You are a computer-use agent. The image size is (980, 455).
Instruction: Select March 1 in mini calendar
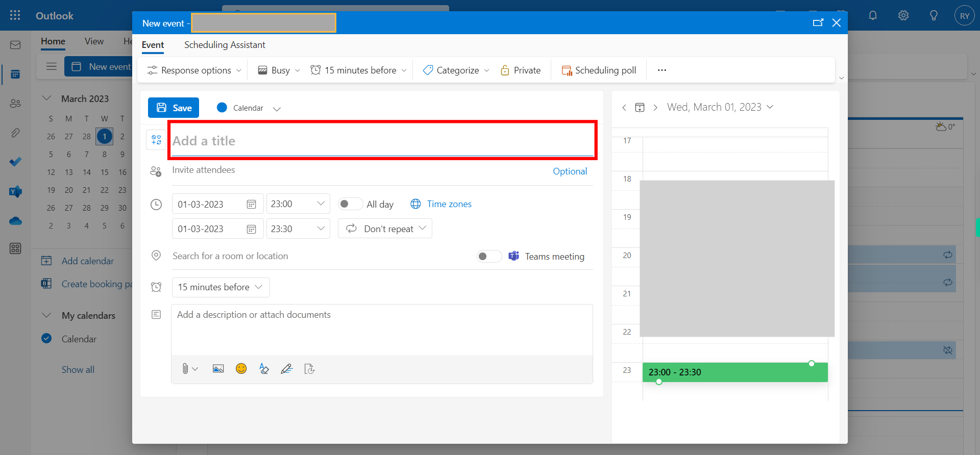(x=105, y=136)
